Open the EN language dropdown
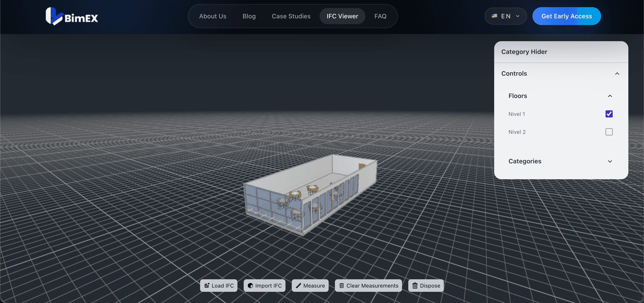The height and width of the screenshot is (303, 644). [506, 16]
